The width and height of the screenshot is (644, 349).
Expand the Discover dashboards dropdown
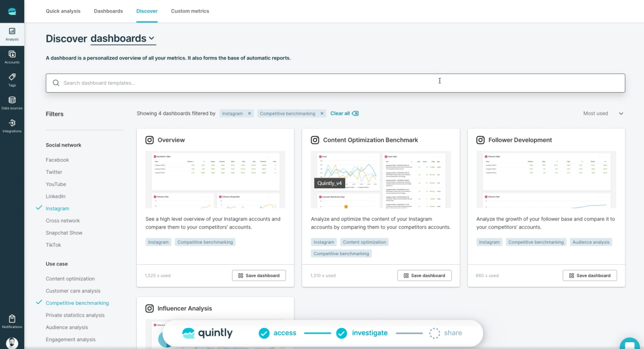click(123, 38)
